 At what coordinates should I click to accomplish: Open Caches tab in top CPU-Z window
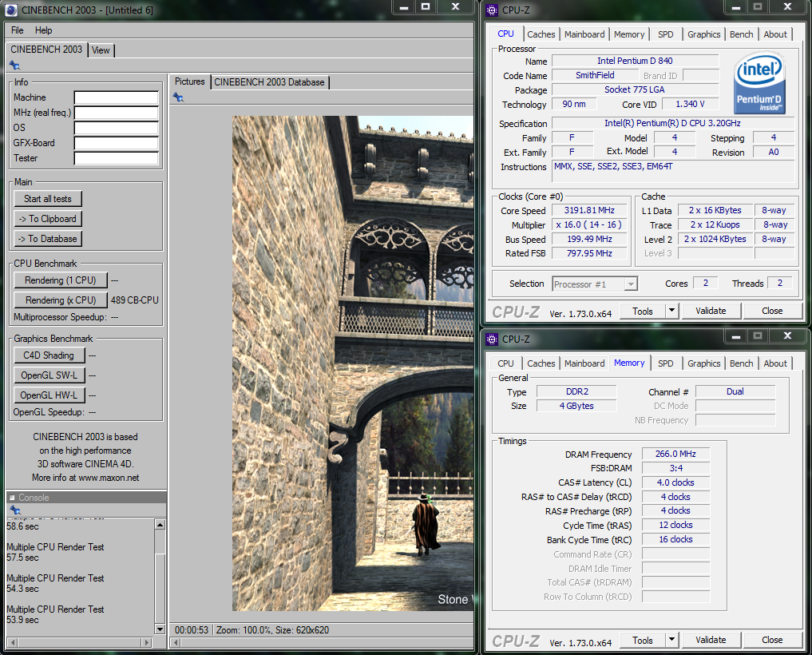(x=541, y=34)
